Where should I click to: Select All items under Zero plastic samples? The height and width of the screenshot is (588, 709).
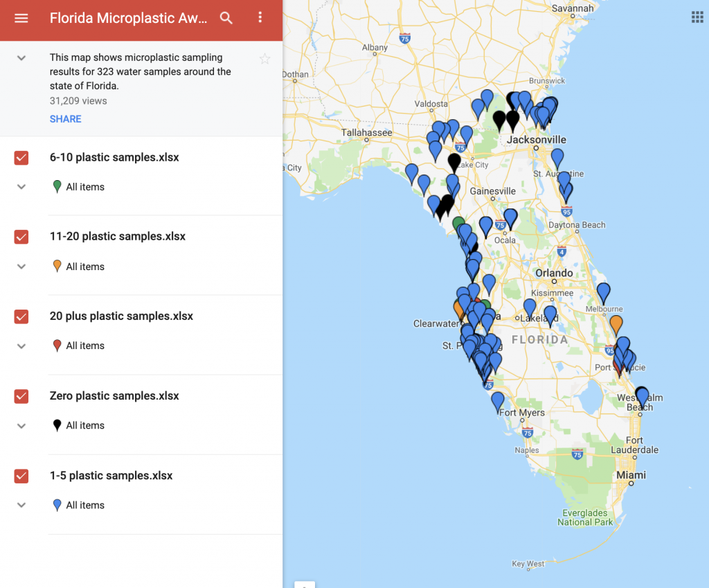tap(85, 425)
